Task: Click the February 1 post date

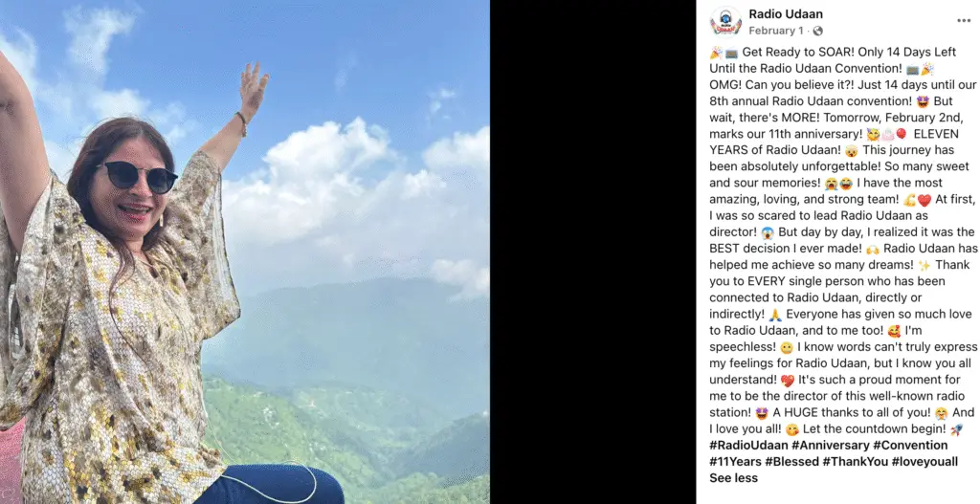Action: pos(775,31)
